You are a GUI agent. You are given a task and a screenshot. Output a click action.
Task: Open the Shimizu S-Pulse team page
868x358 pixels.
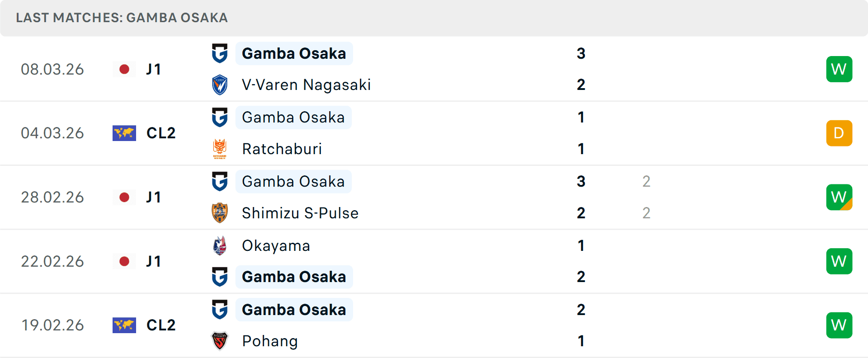pos(300,213)
